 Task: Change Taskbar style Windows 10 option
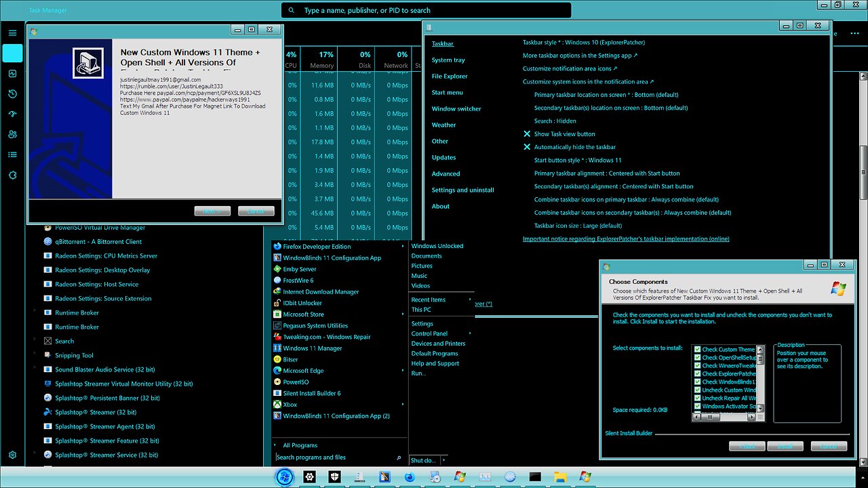click(584, 43)
